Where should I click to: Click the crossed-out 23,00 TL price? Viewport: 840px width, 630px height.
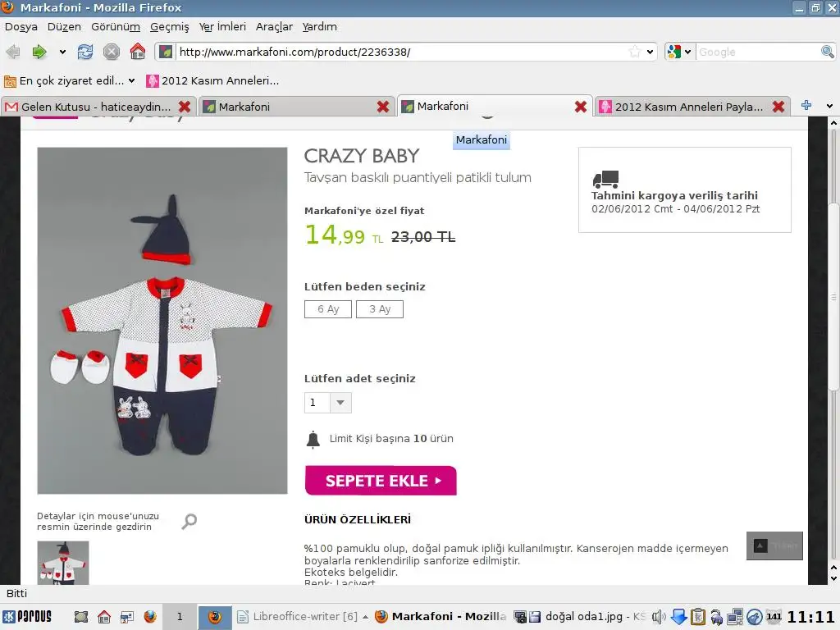pos(423,237)
